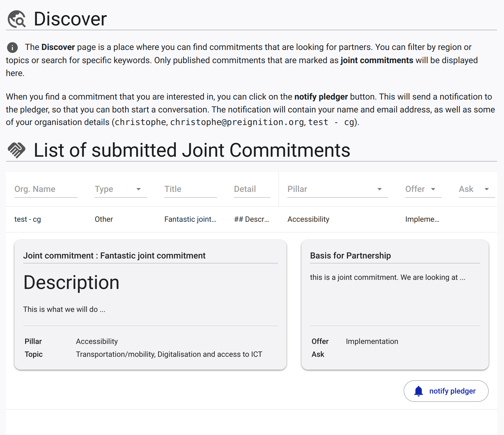Expand the Pillar filter dropdown
This screenshot has height=435, width=504.
[338, 189]
